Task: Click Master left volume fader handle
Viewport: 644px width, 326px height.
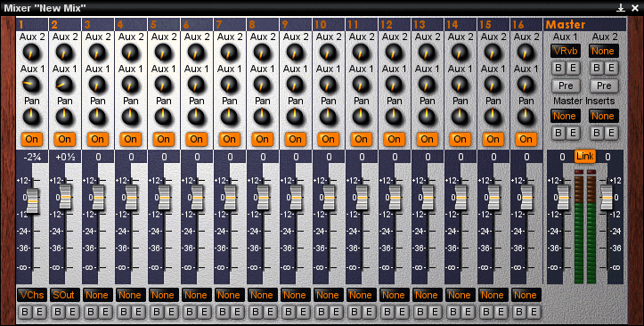Action: pyautogui.click(x=563, y=198)
